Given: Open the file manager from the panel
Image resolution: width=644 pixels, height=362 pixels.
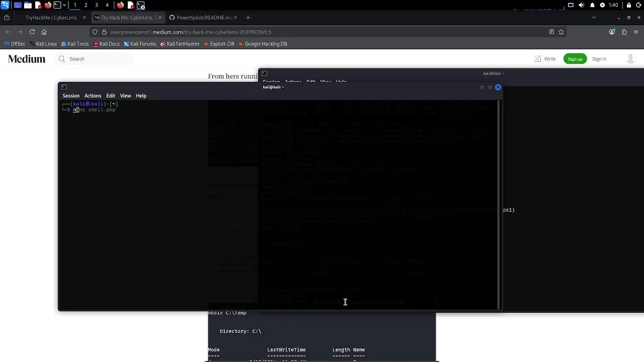Looking at the screenshot, I should 28,5.
